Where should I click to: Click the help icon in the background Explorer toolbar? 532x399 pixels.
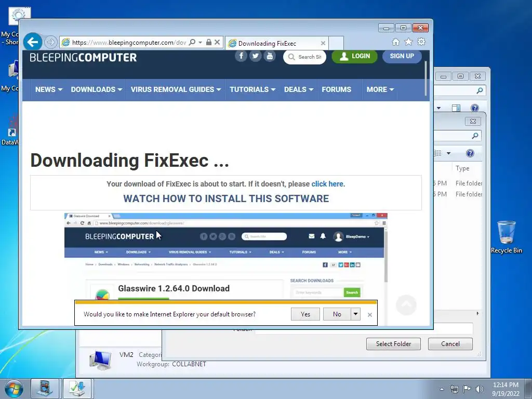pos(475,108)
